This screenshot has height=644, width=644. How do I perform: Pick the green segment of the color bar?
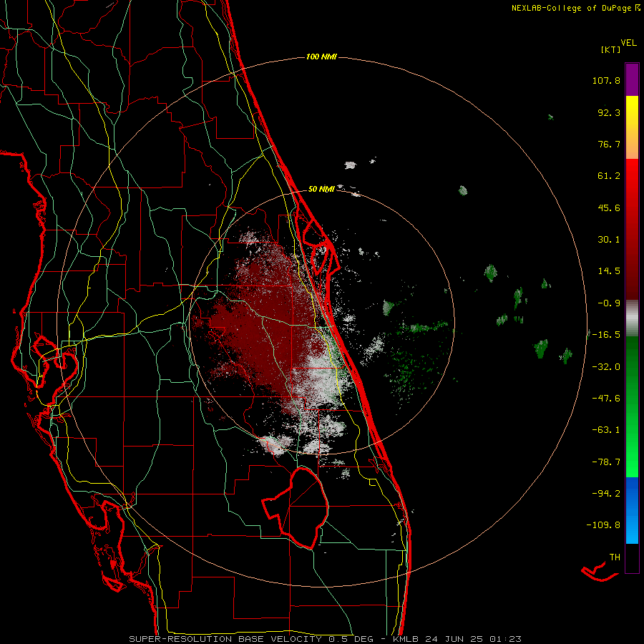632,406
